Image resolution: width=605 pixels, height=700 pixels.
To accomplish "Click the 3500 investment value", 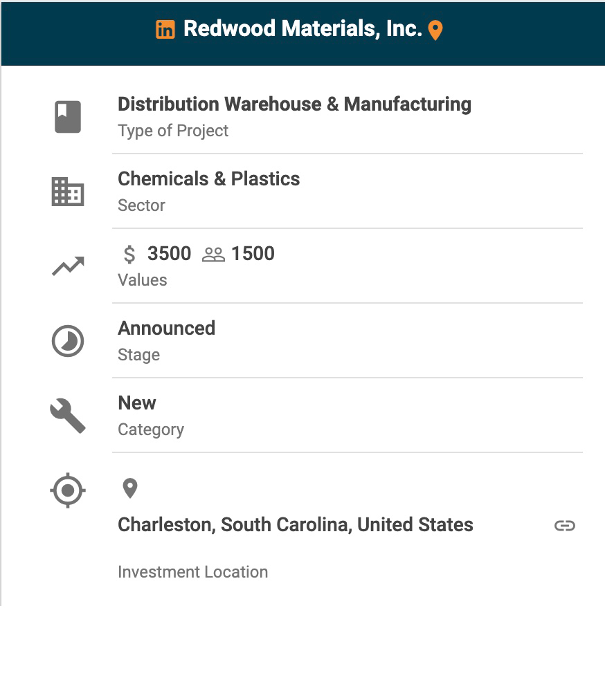I will tap(169, 254).
